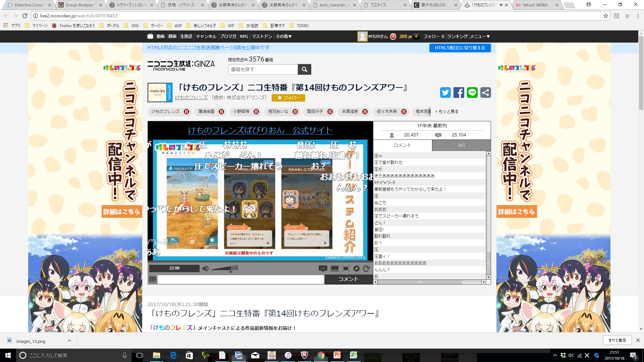
Task: Switch to the NG tab
Action: click(x=462, y=145)
